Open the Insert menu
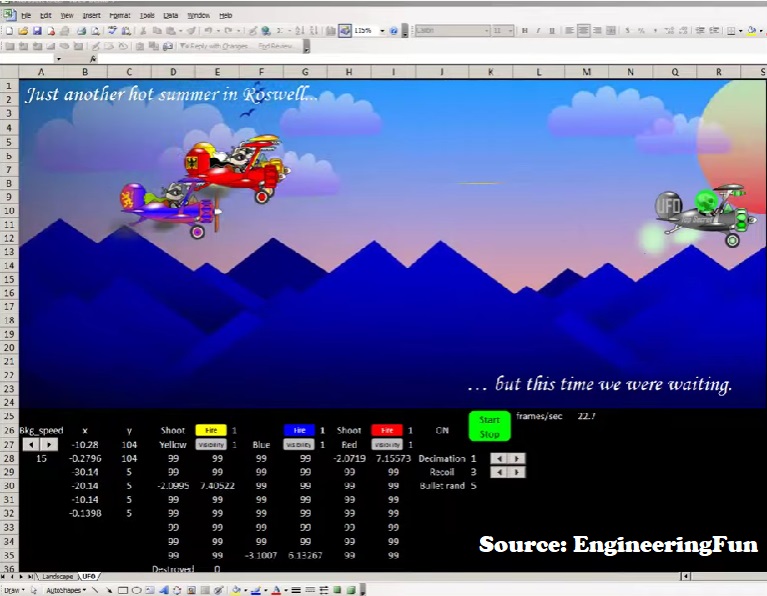Image resolution: width=767 pixels, height=596 pixels. (x=91, y=16)
